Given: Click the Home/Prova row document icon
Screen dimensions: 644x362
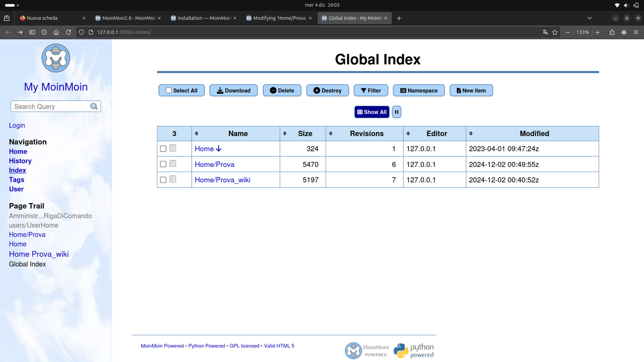Looking at the screenshot, I should coord(173,164).
